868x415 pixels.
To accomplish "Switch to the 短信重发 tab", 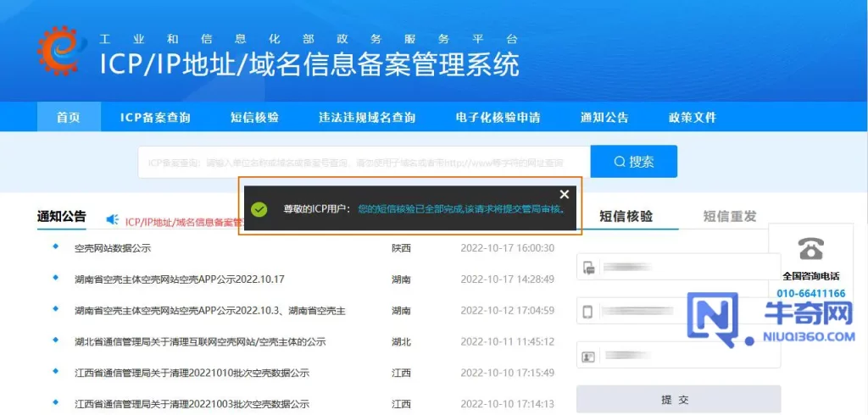I will point(730,216).
